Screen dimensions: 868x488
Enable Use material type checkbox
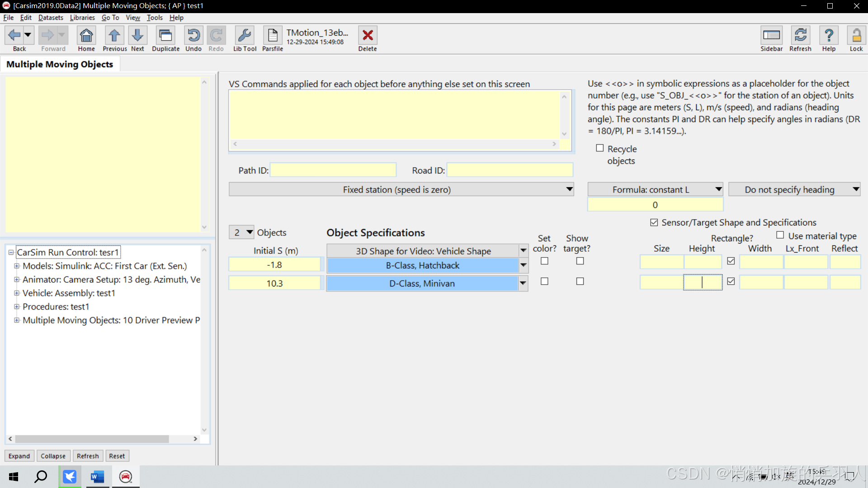click(x=780, y=235)
